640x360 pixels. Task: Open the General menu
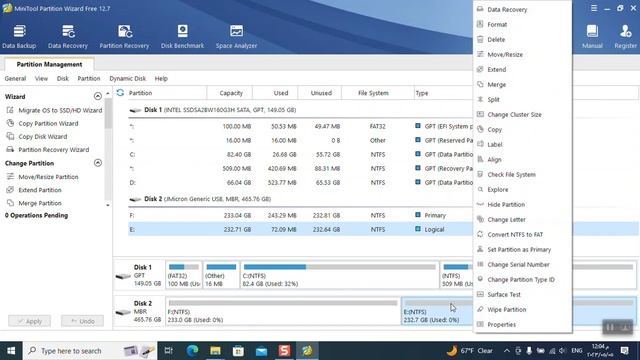15,78
